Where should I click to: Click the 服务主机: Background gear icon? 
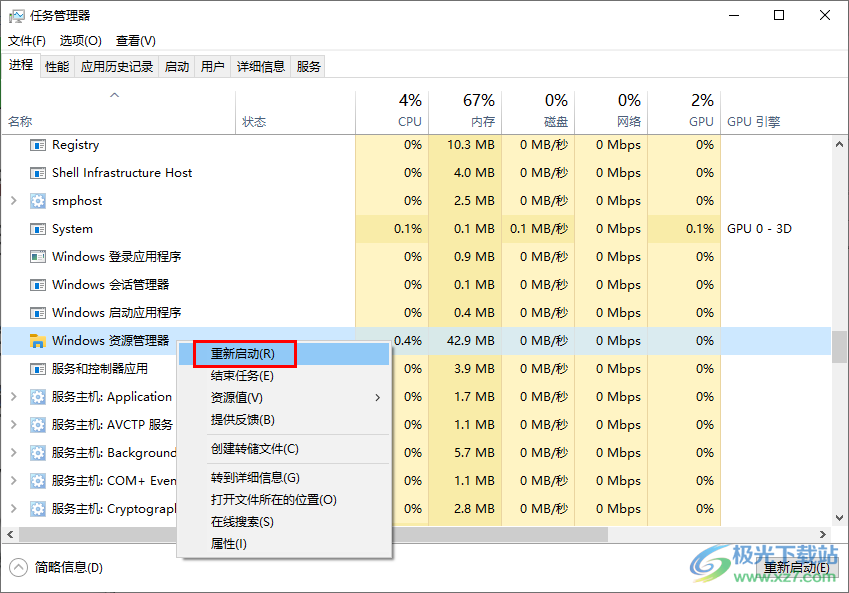tap(37, 453)
